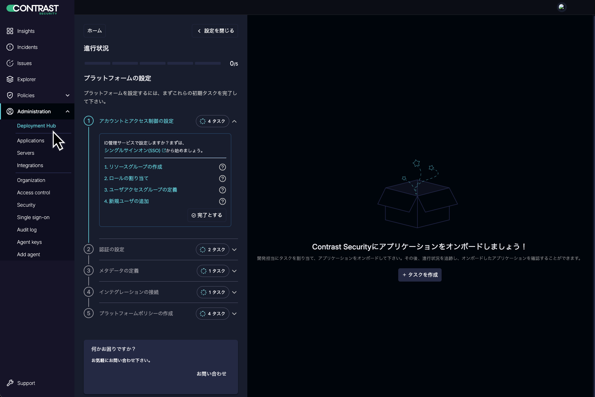
Task: Open 1. リソースグループの作成 task link
Action: [133, 167]
